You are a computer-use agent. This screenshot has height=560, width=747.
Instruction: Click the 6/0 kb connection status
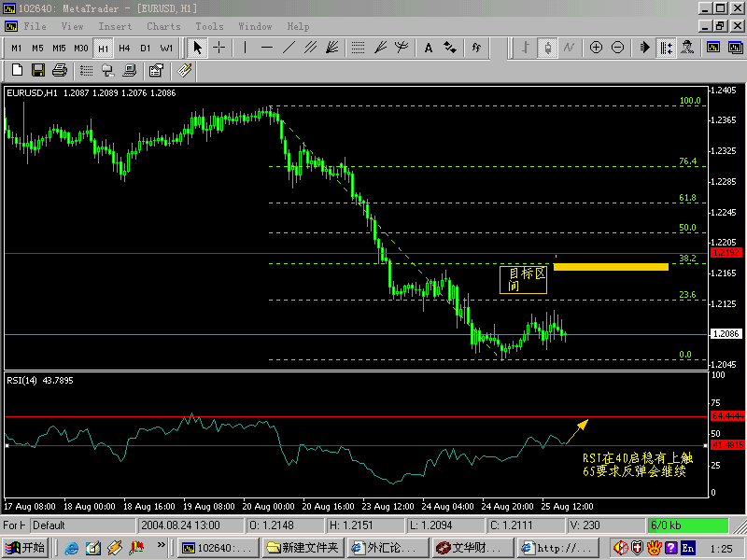tap(687, 525)
